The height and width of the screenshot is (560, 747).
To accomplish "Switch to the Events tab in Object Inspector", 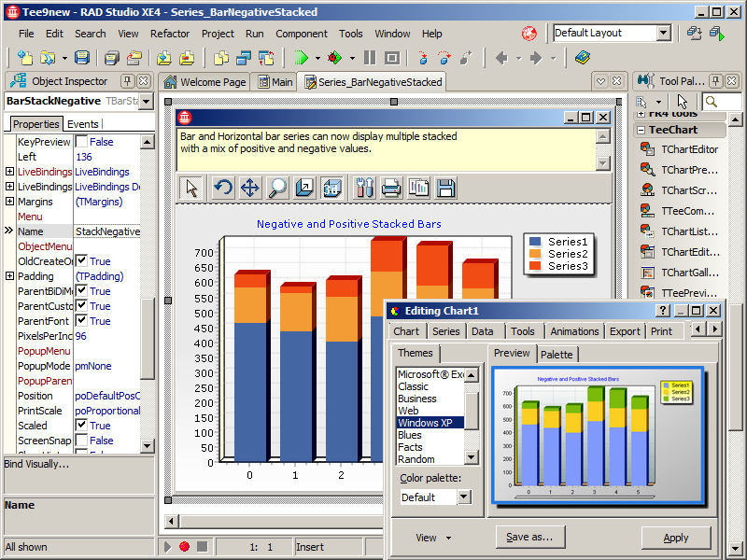I will 83,124.
